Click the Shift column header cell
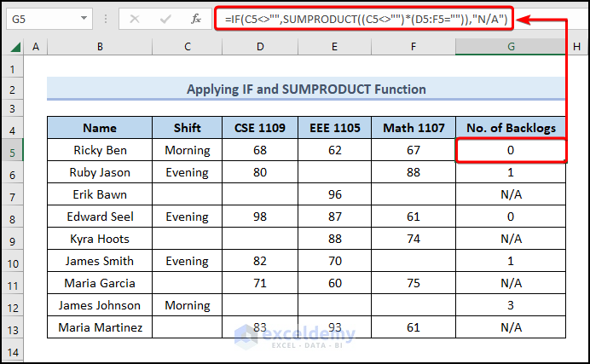Viewport: 590px width, 364px height. click(187, 128)
